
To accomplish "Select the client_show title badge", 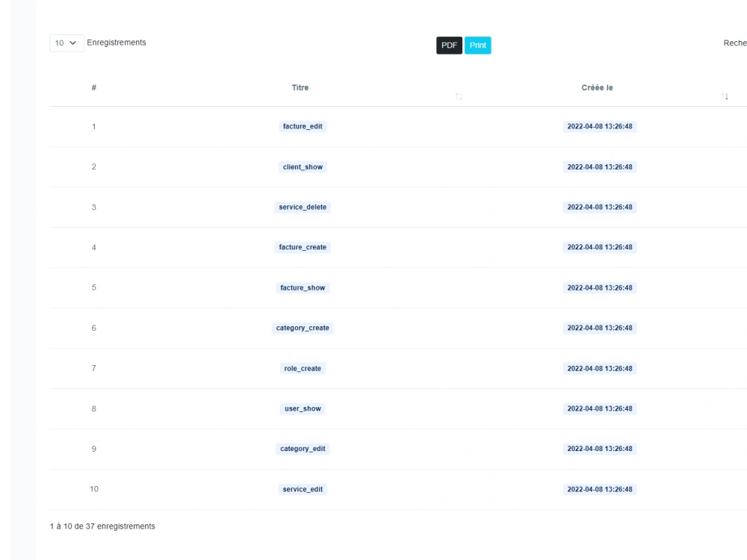I will 303,167.
